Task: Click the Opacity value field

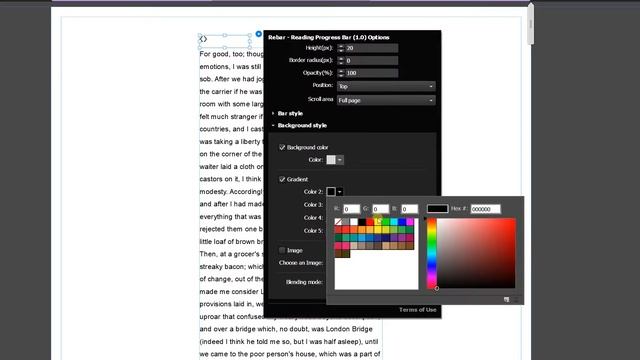Action: [x=371, y=73]
